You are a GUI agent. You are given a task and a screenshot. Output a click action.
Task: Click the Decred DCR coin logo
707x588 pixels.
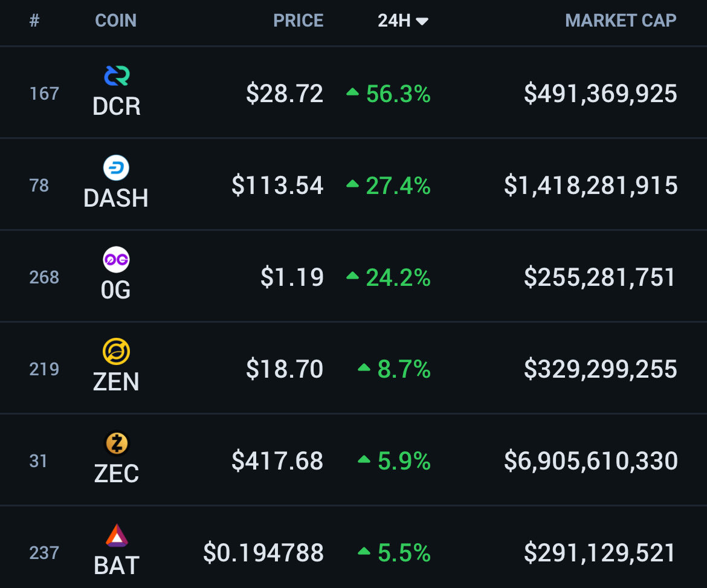click(x=116, y=76)
